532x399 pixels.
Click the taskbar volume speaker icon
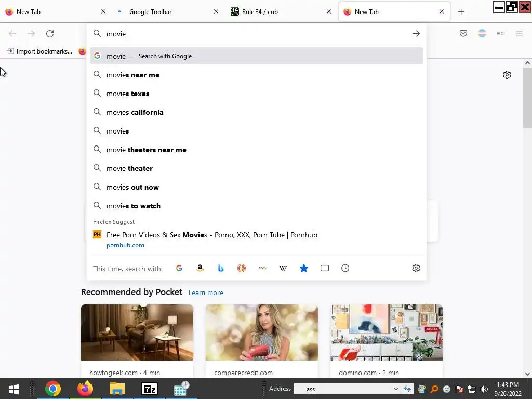(484, 389)
